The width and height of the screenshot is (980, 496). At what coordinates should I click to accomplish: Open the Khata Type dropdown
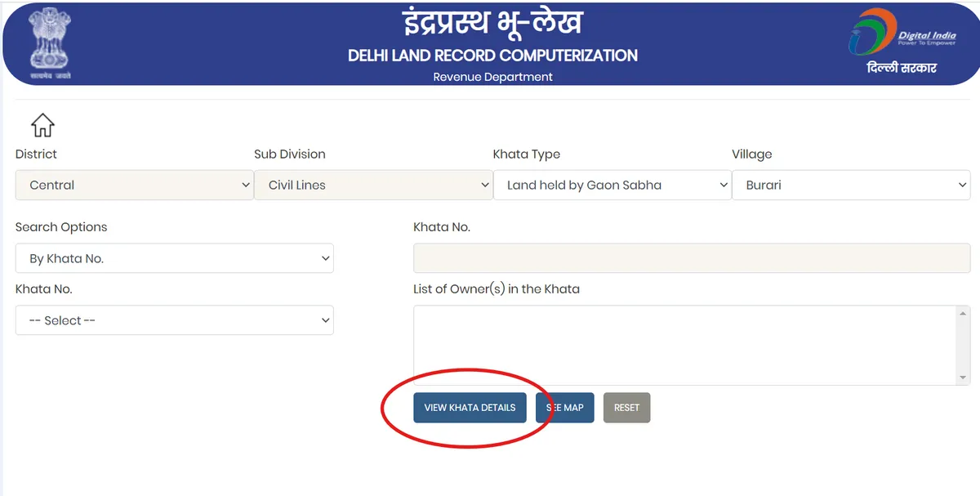(x=612, y=185)
